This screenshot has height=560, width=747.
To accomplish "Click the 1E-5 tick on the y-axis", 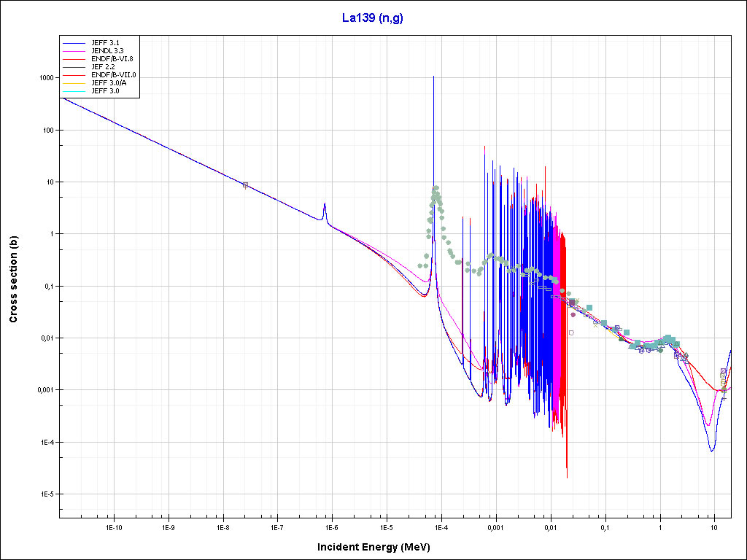I will pos(45,494).
